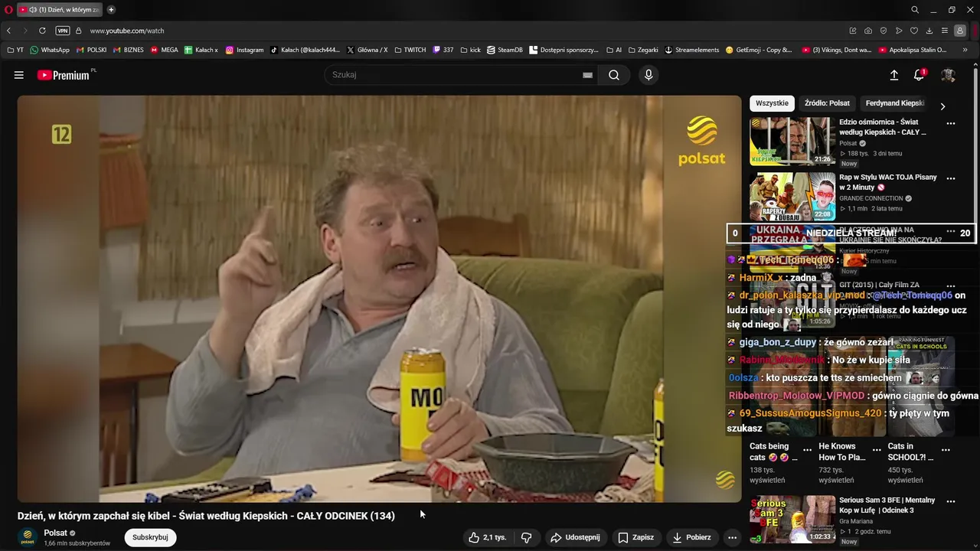Image resolution: width=980 pixels, height=551 pixels.
Task: Open options for Serious Sam 3 video
Action: [x=951, y=502]
